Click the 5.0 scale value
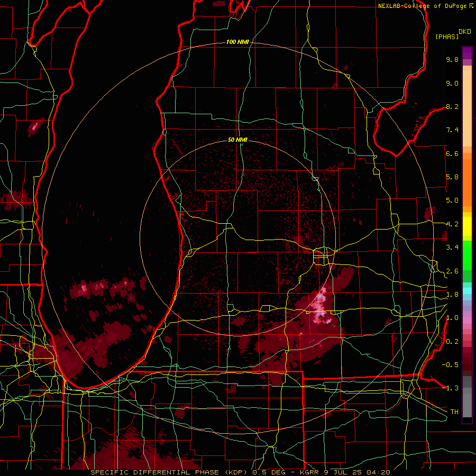476x476 pixels. coord(452,200)
